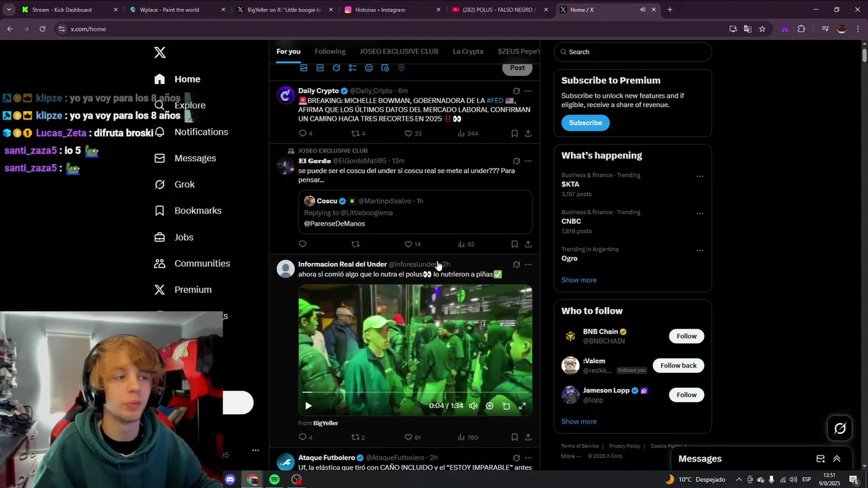Bookmark the El Gordo post
This screenshot has height=488, width=868.
pyautogui.click(x=515, y=244)
